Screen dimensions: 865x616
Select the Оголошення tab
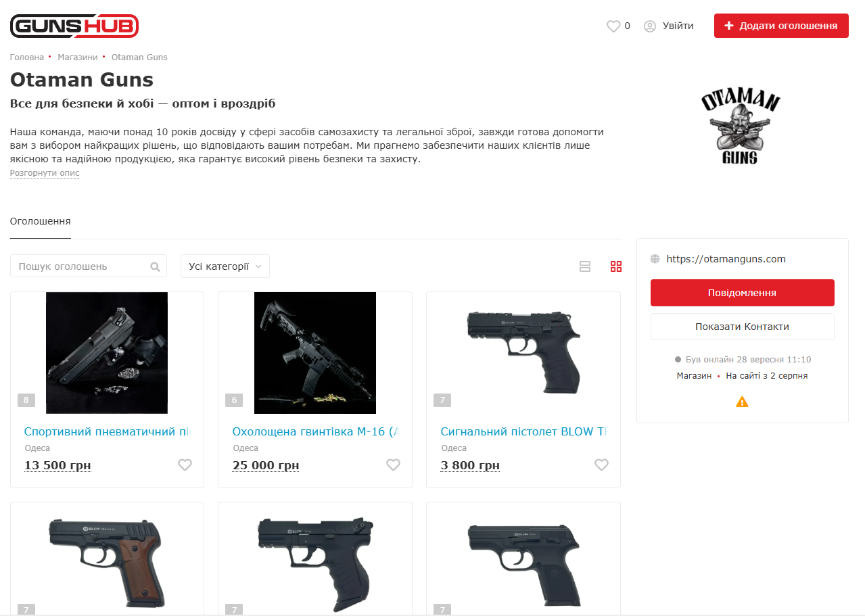pos(41,221)
